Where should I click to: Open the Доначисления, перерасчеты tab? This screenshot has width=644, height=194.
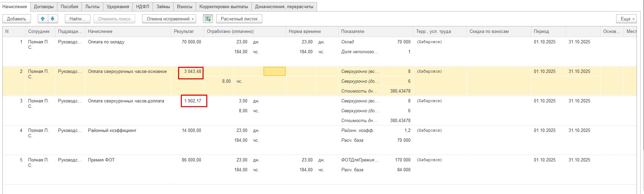tap(284, 6)
